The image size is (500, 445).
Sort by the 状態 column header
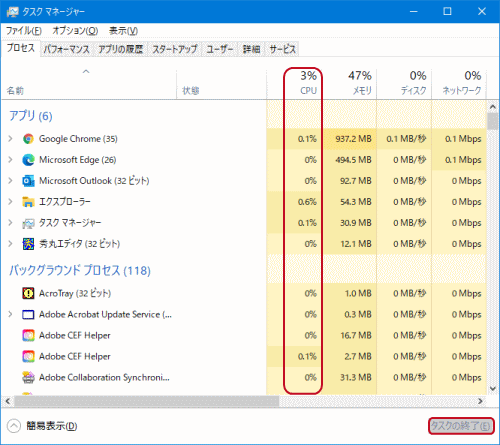pyautogui.click(x=221, y=84)
